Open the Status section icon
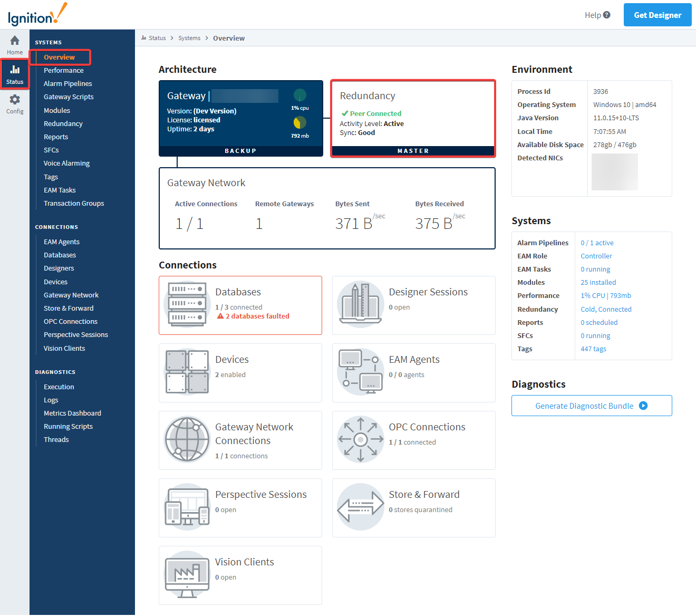Viewport: 696px width, 616px height. click(x=15, y=70)
